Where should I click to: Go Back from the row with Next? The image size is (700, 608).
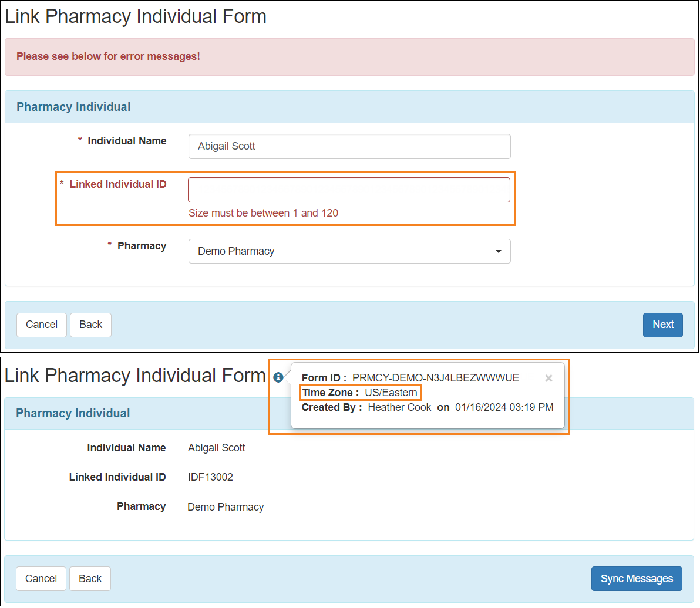pos(90,325)
